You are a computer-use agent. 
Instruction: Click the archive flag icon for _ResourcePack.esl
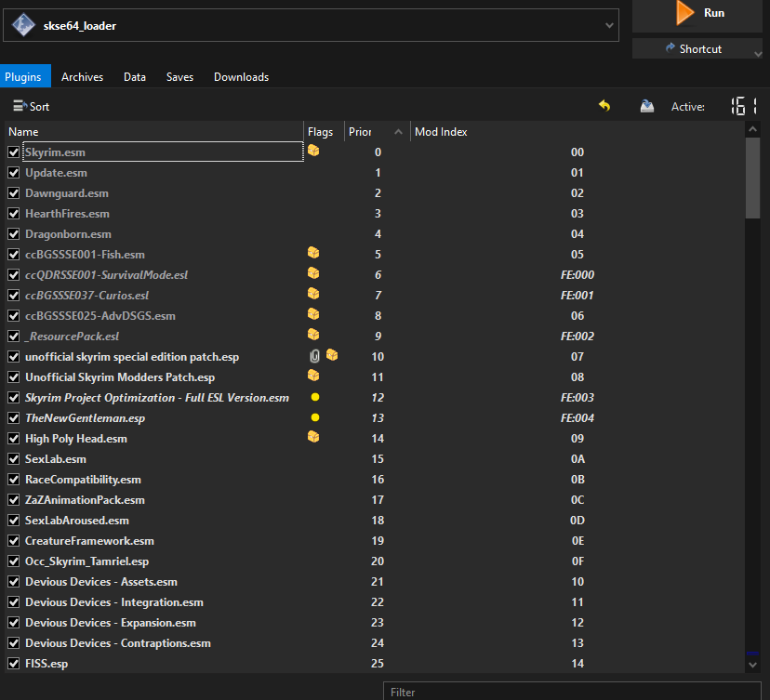pyautogui.click(x=313, y=335)
